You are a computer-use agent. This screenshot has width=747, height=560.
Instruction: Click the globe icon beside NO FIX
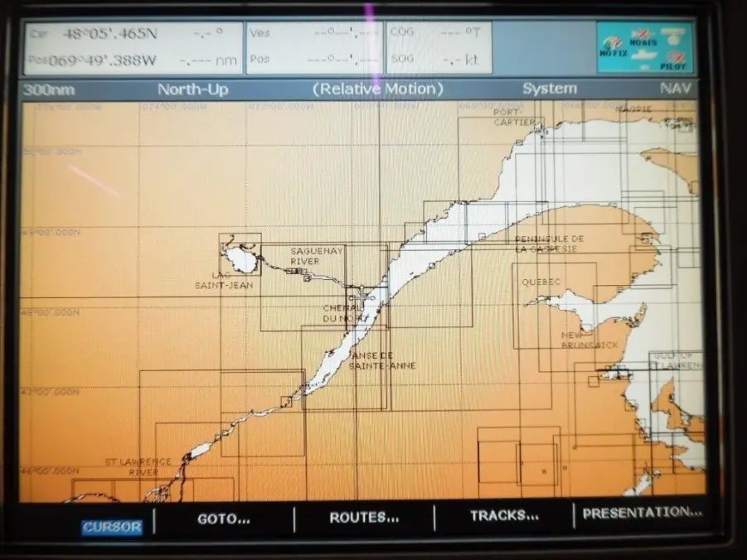612,42
